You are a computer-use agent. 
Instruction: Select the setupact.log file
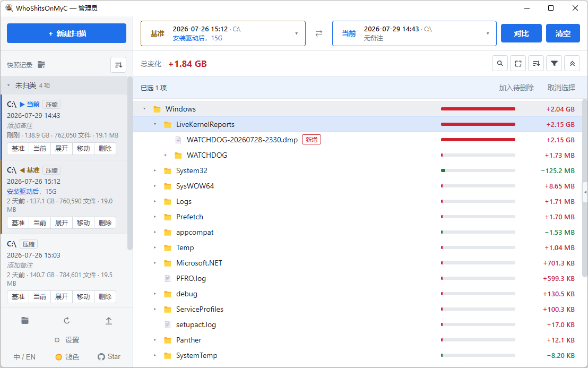pyautogui.click(x=357, y=324)
